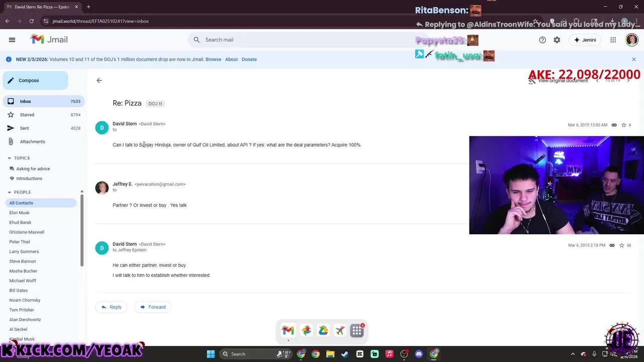Viewport: 644px width, 362px height.
Task: Select Elon Musk contact
Action: click(19, 213)
